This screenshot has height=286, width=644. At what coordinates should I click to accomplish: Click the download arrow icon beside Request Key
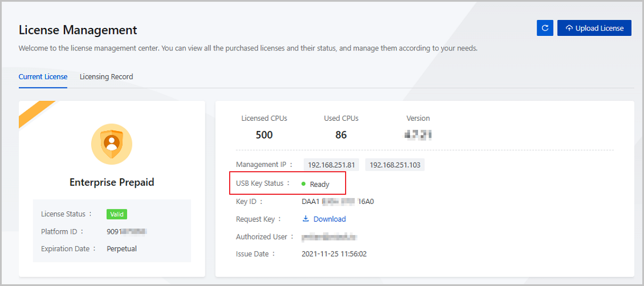click(306, 219)
